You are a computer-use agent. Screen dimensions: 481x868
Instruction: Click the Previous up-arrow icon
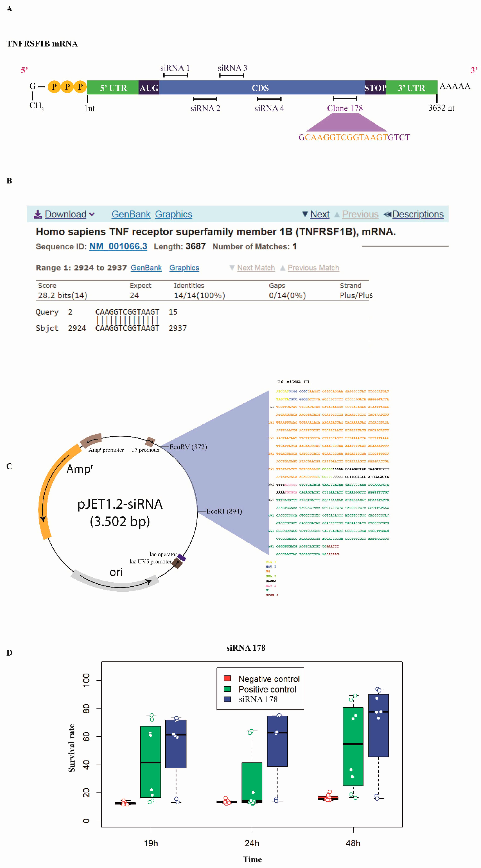tap(336, 215)
